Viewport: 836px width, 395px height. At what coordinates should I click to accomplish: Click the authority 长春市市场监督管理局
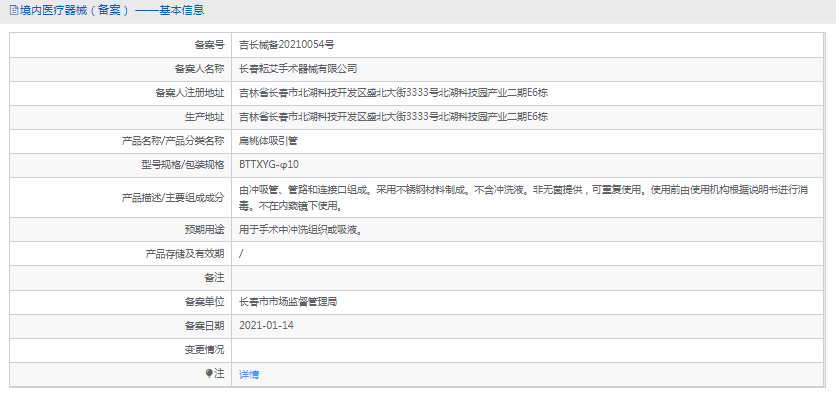point(288,302)
